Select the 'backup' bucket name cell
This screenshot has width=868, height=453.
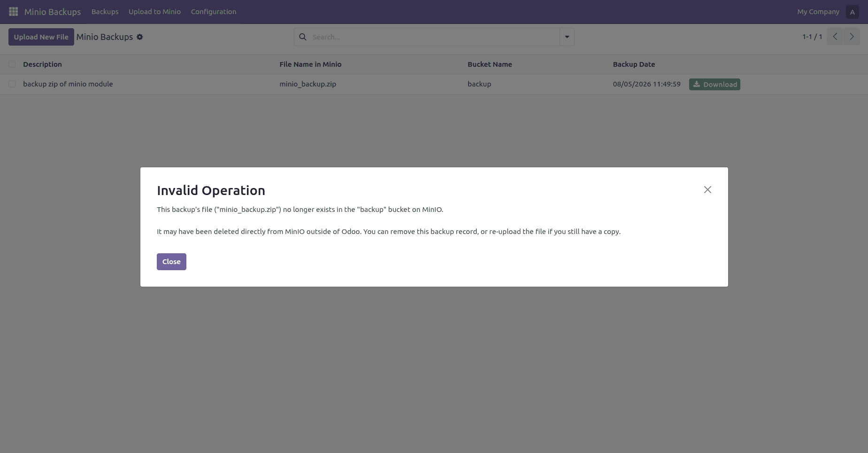coord(479,84)
